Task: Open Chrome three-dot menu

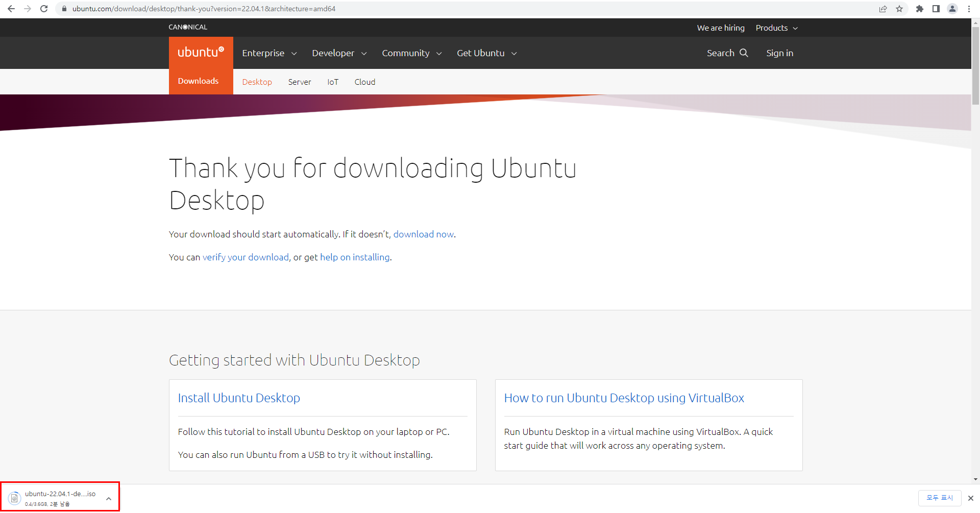Action: 969,9
